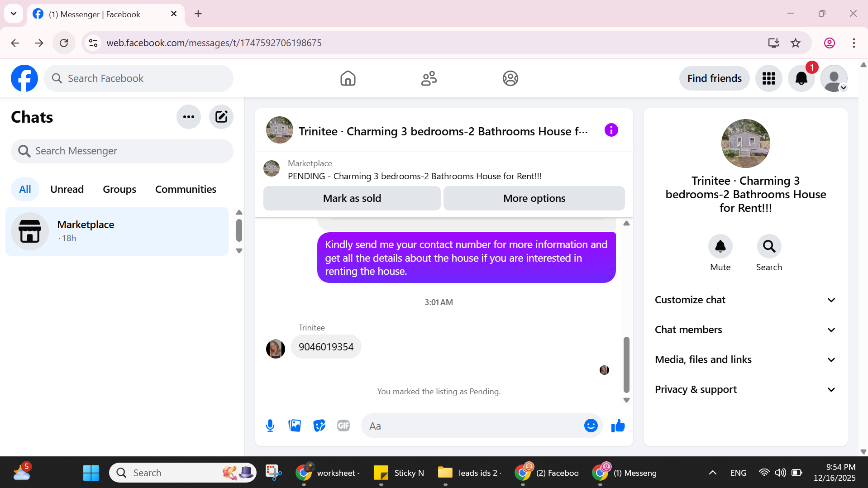Image resolution: width=868 pixels, height=488 pixels.
Task: Search in conversation magnifier icon
Action: pos(769,246)
